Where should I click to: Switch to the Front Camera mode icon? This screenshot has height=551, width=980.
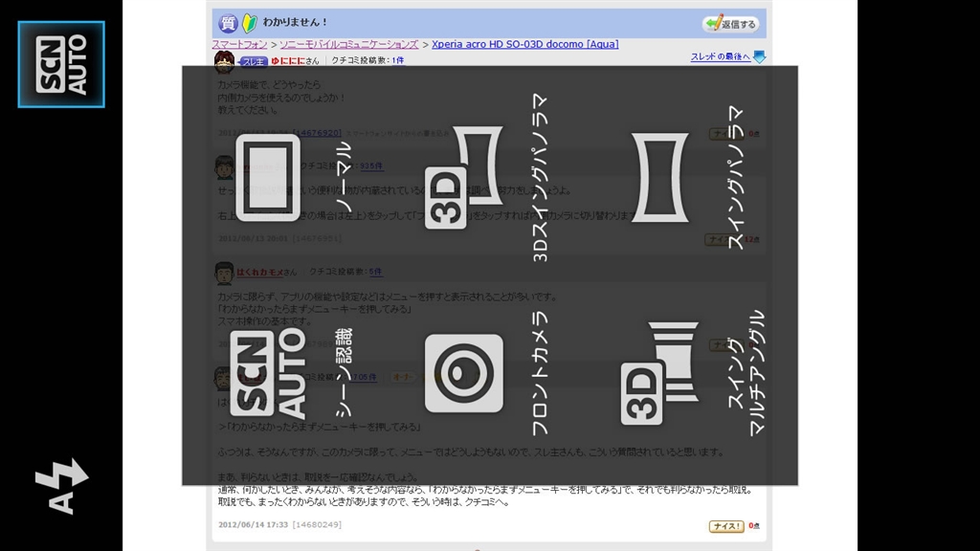(x=464, y=374)
